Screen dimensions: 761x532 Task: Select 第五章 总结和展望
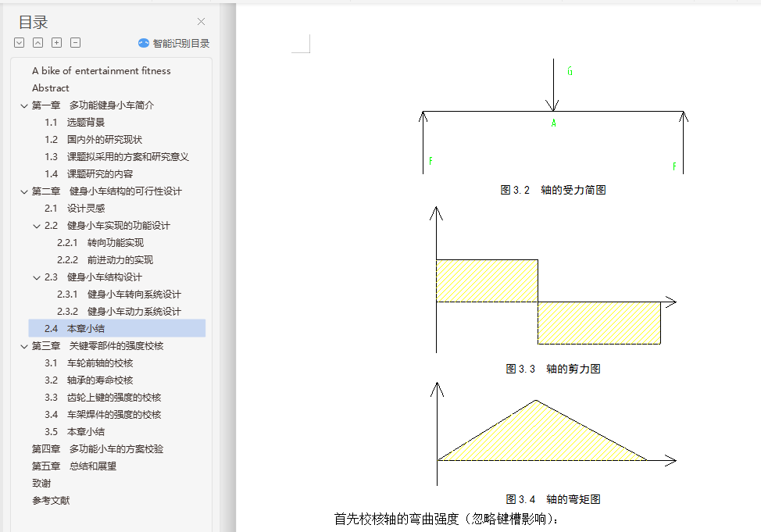pos(74,466)
